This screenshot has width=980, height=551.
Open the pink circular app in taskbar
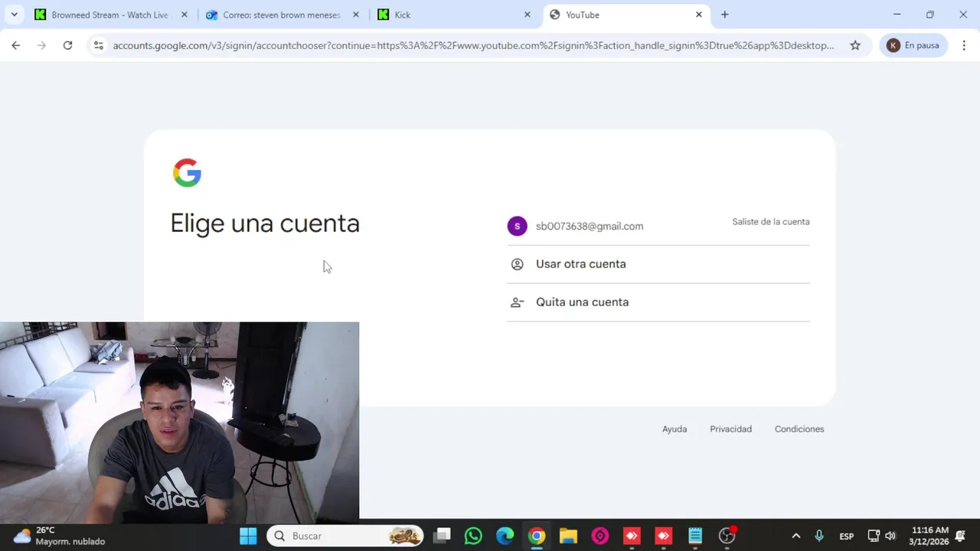(599, 536)
